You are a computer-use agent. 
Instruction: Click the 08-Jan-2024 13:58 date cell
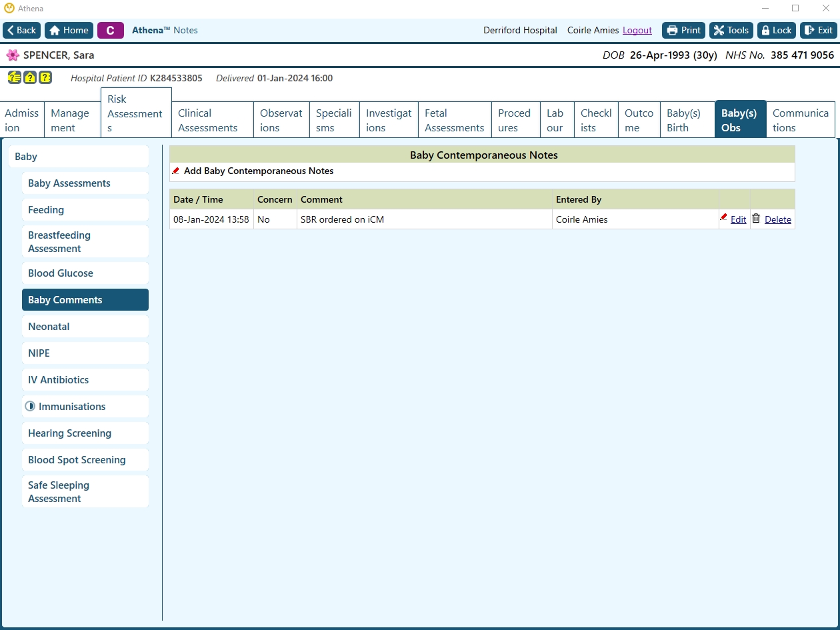[211, 219]
